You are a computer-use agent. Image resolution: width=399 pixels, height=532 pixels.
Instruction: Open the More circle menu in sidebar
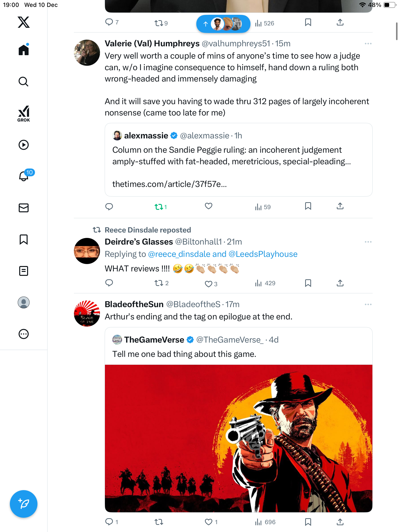[x=24, y=334]
